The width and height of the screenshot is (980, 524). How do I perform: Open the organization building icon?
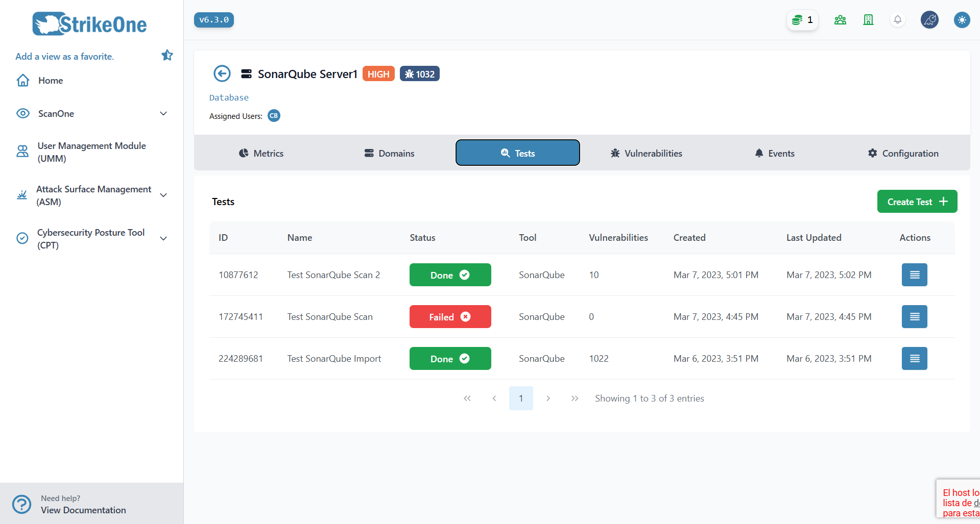tap(868, 20)
